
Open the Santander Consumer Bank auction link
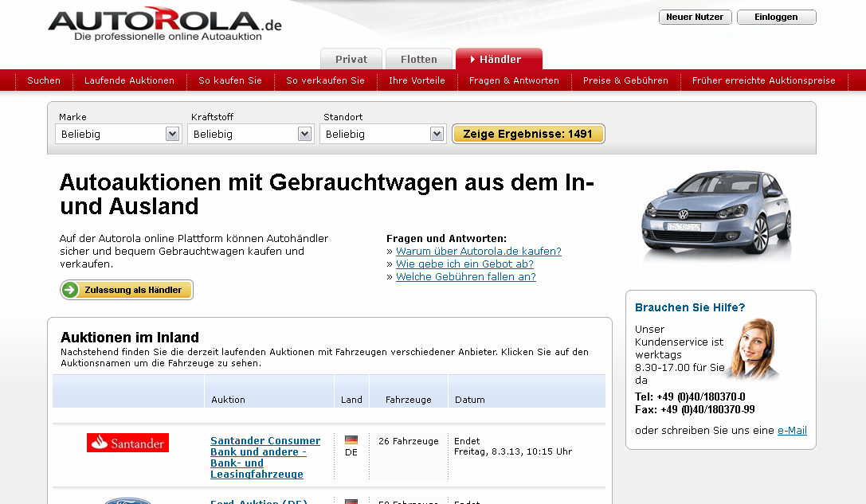[x=265, y=457]
